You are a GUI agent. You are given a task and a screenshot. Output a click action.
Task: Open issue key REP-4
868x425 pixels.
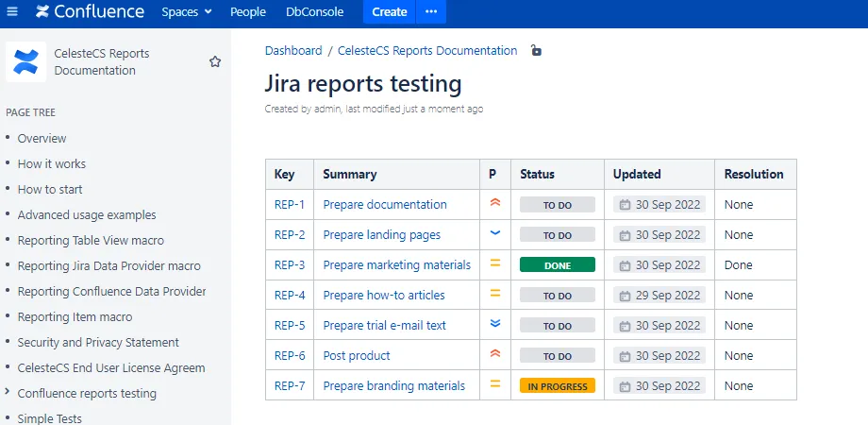(290, 296)
